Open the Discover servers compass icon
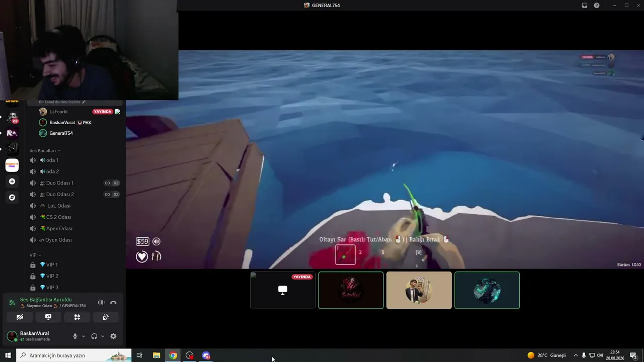This screenshot has height=362, width=644. [12, 198]
